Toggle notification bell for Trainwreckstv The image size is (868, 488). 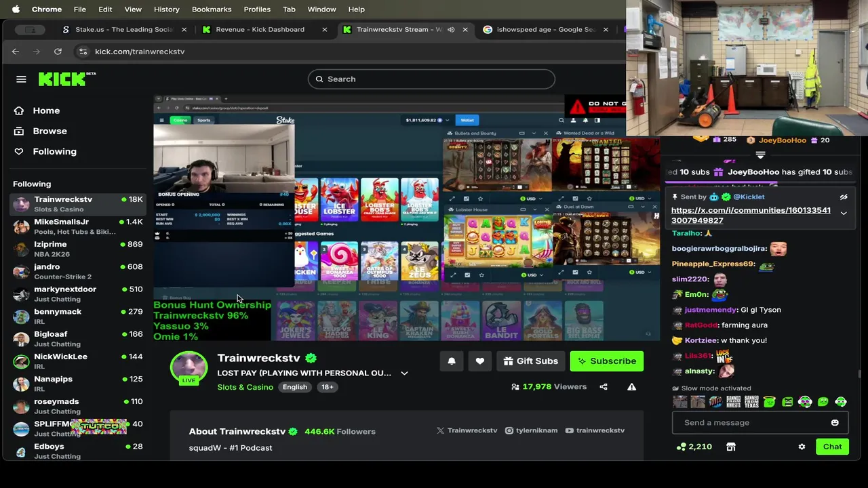pos(452,361)
